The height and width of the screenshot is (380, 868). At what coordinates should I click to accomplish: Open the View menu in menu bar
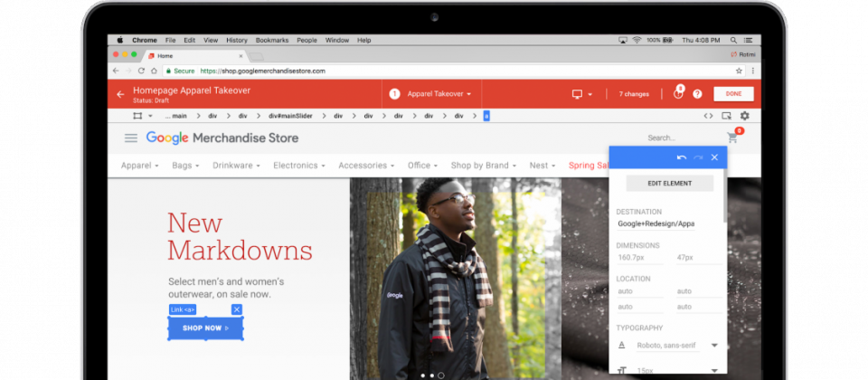(x=211, y=41)
